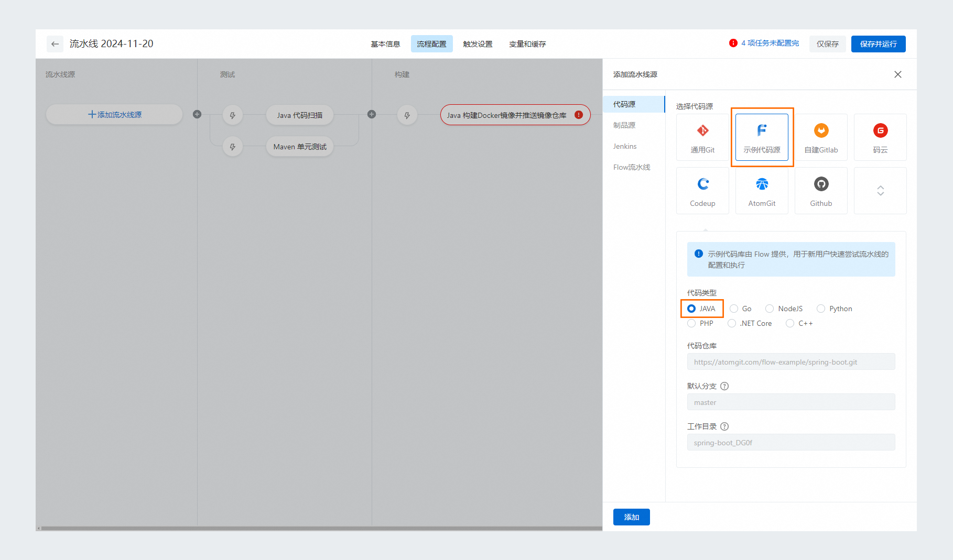Select the Python code type radio
Viewport: 953px width, 560px height.
[x=821, y=309]
